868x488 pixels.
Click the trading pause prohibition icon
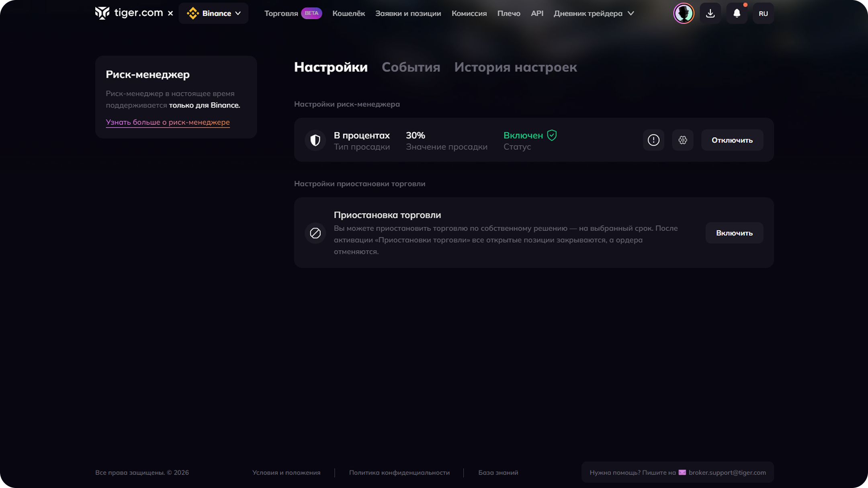coord(315,233)
